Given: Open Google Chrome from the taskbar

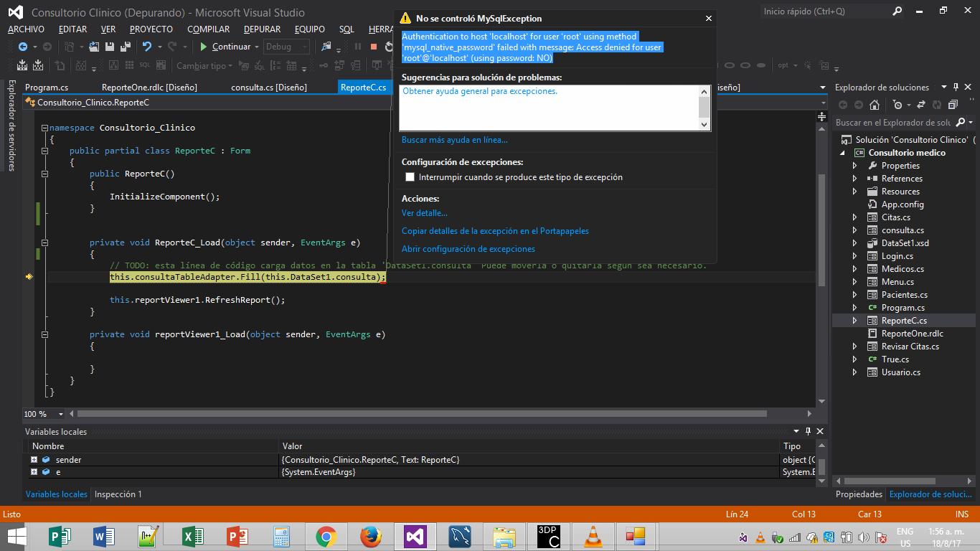Looking at the screenshot, I should pyautogui.click(x=326, y=537).
